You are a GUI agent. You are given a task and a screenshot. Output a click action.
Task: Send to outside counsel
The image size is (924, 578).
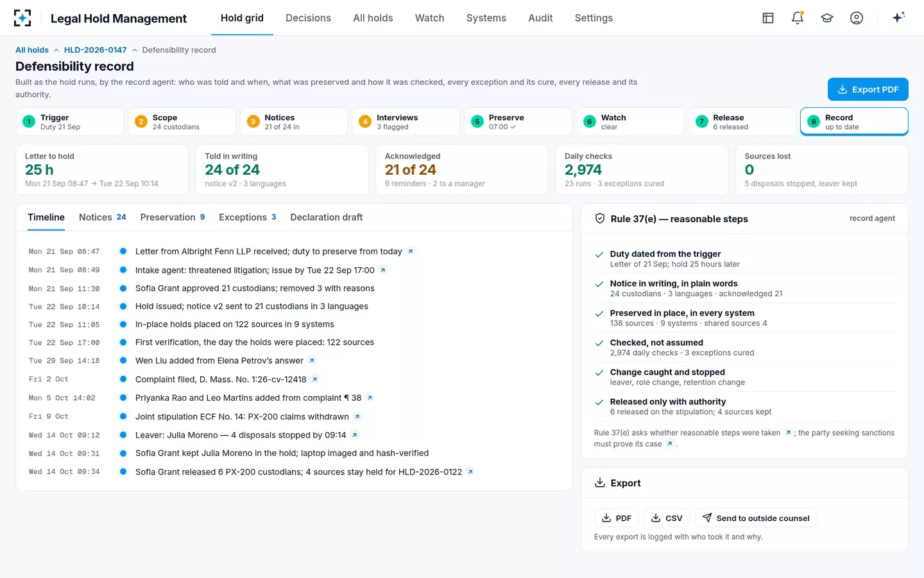click(x=755, y=518)
